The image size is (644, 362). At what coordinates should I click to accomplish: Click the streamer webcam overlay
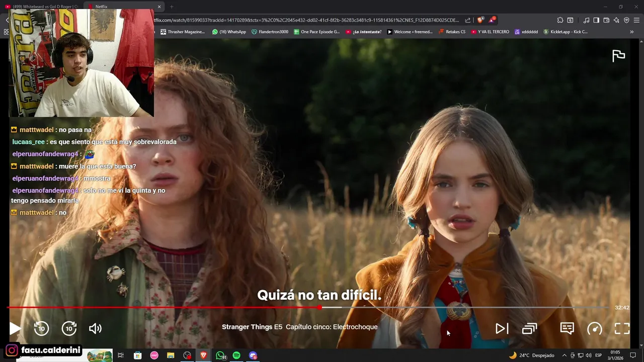81,63
